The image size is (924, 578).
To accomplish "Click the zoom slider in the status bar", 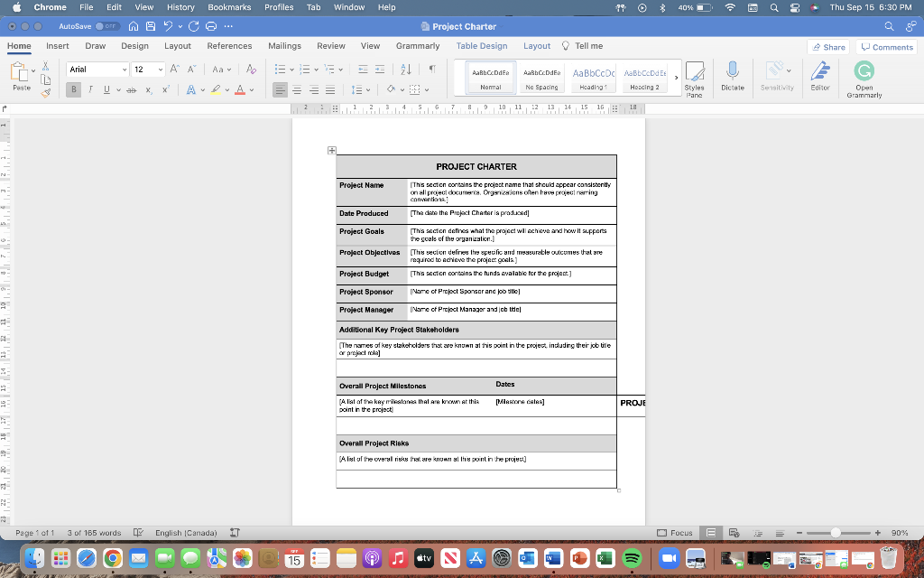I will (838, 533).
